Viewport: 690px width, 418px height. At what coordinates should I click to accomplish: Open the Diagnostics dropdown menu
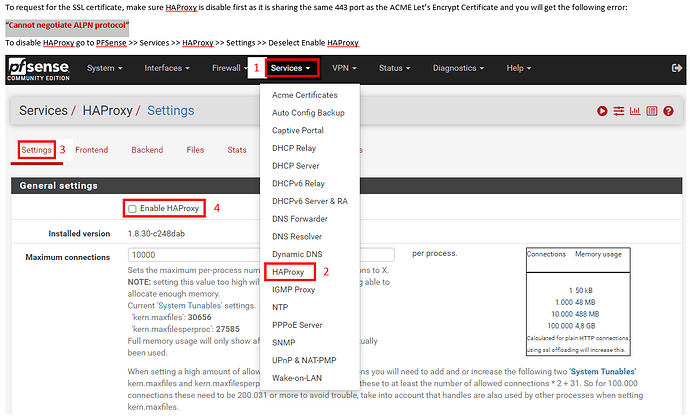[458, 68]
